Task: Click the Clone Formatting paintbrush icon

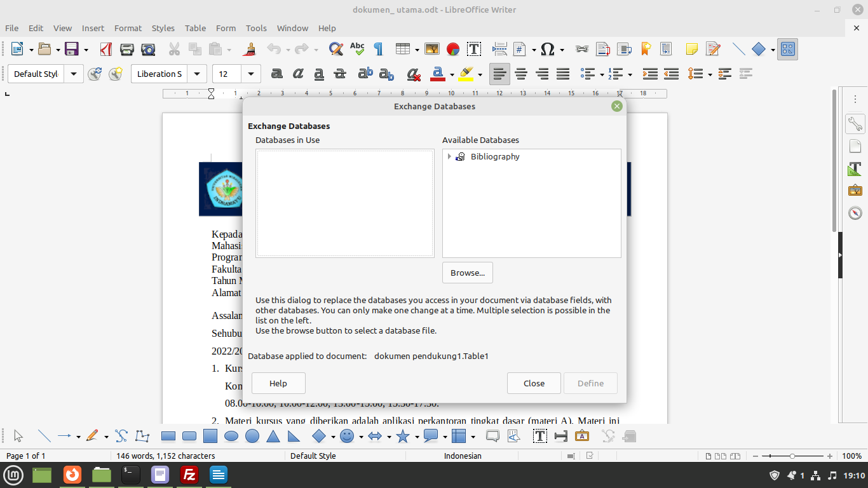Action: tap(250, 49)
